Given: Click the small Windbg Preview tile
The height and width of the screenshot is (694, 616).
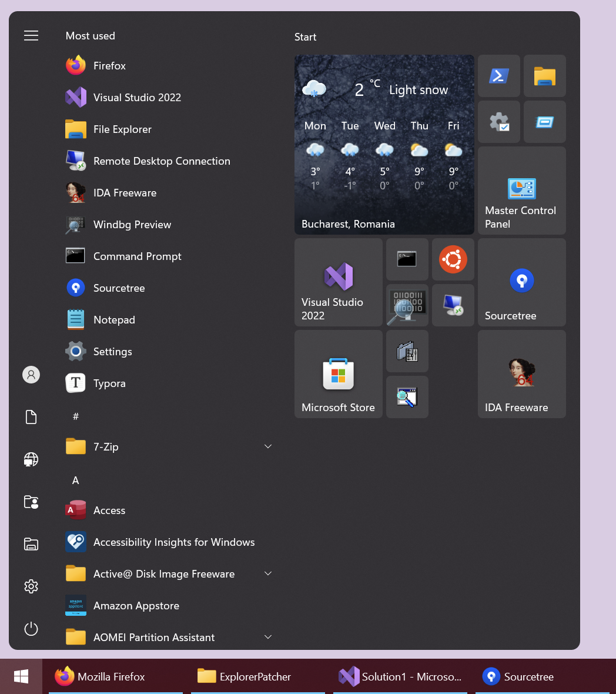Looking at the screenshot, I should pos(407,305).
